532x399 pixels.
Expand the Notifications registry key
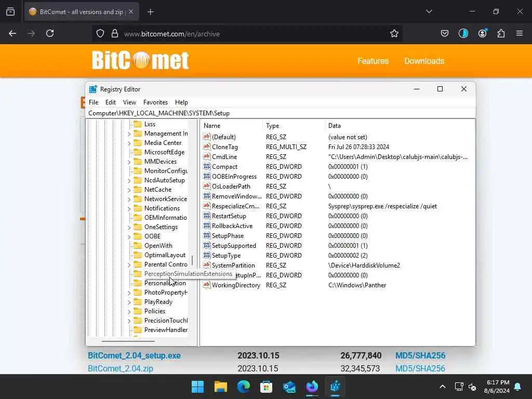click(x=129, y=209)
